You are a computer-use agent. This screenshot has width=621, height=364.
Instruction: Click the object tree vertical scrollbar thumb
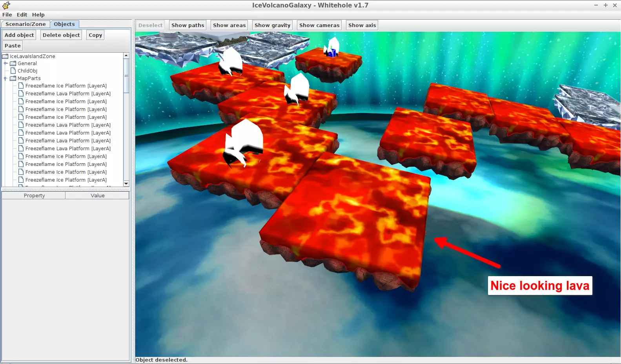click(x=126, y=76)
